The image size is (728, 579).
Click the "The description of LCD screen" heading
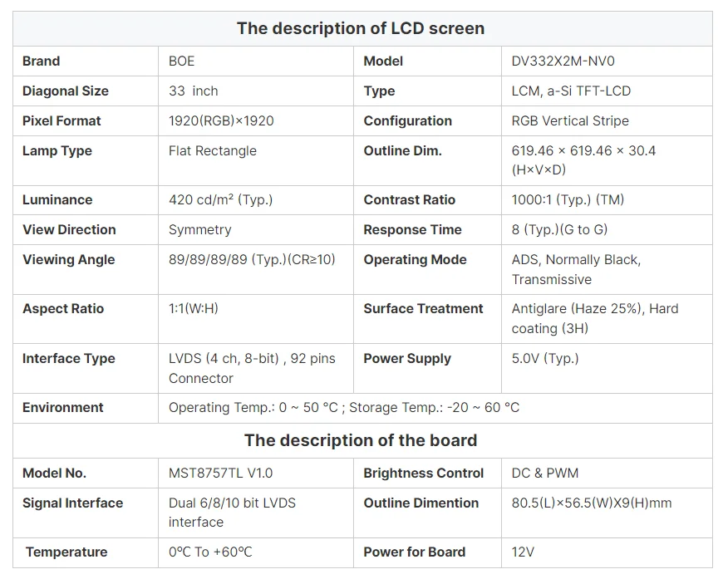coord(360,28)
